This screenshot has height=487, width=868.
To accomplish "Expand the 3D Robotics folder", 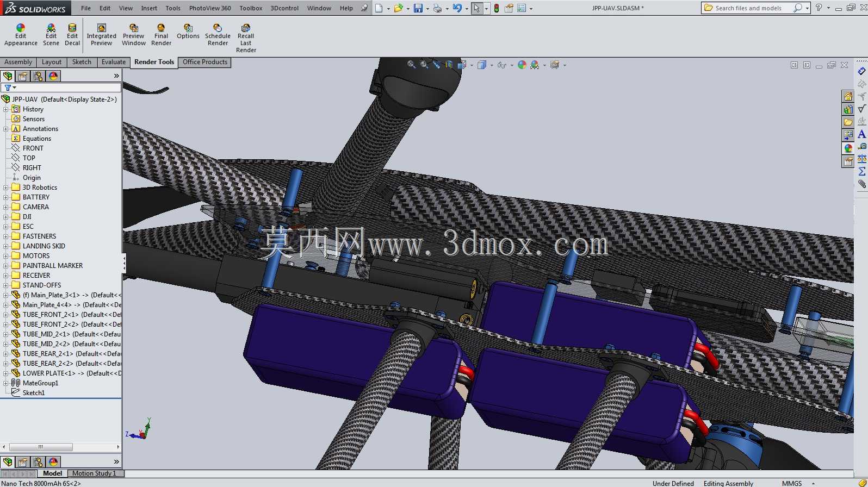I will click(x=6, y=188).
